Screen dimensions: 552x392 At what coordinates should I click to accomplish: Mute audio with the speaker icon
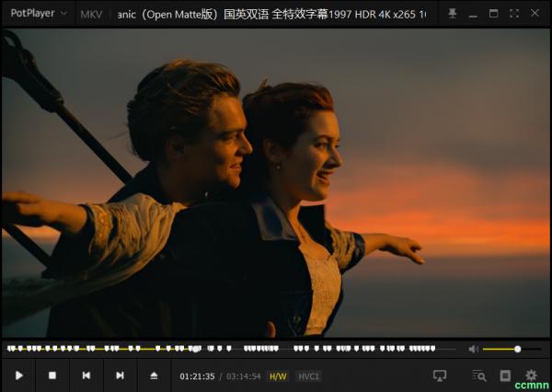(x=473, y=349)
